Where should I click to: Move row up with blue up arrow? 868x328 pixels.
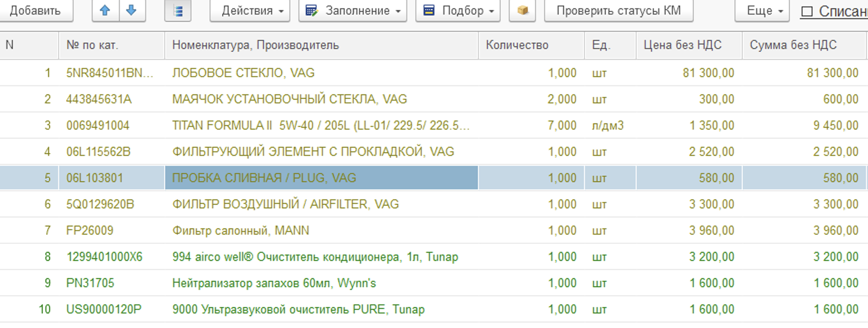(105, 10)
